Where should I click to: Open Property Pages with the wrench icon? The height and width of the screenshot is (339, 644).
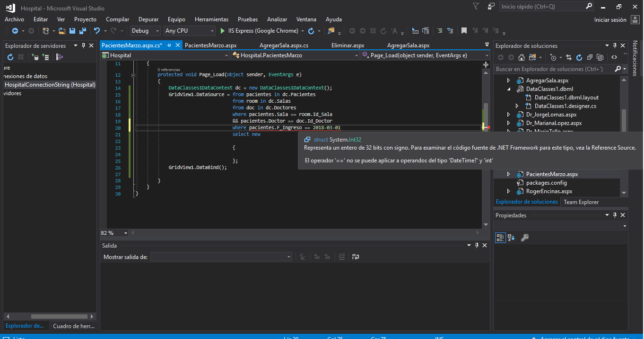click(524, 238)
